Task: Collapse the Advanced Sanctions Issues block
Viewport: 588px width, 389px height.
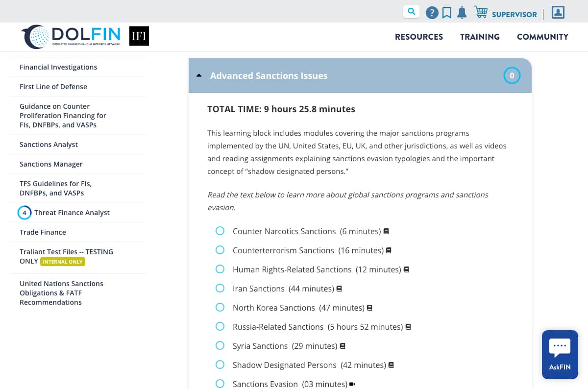Action: 199,75
